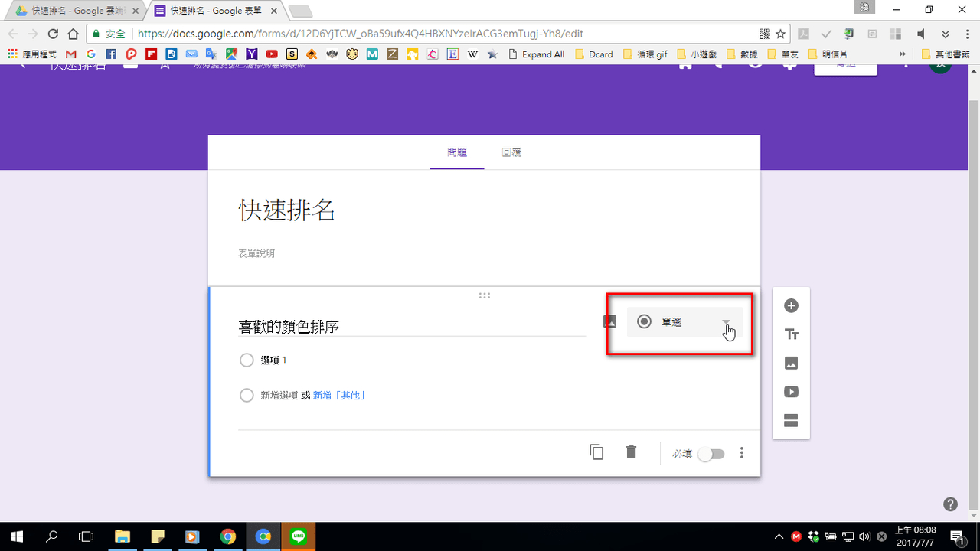Open a new Chrome tab
This screenshot has width=980, height=551.
(300, 11)
